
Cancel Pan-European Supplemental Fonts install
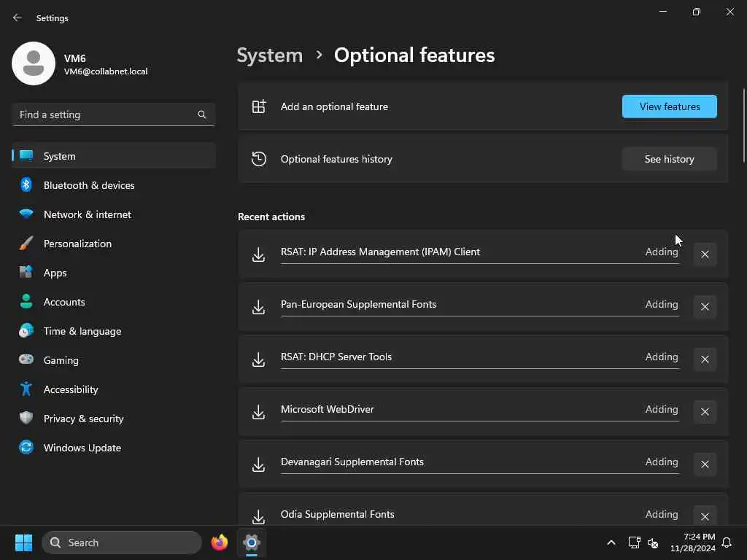[x=705, y=307]
